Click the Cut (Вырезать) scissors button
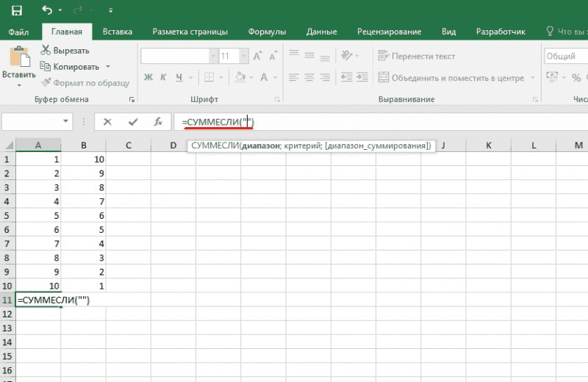588x382 pixels. 65,50
